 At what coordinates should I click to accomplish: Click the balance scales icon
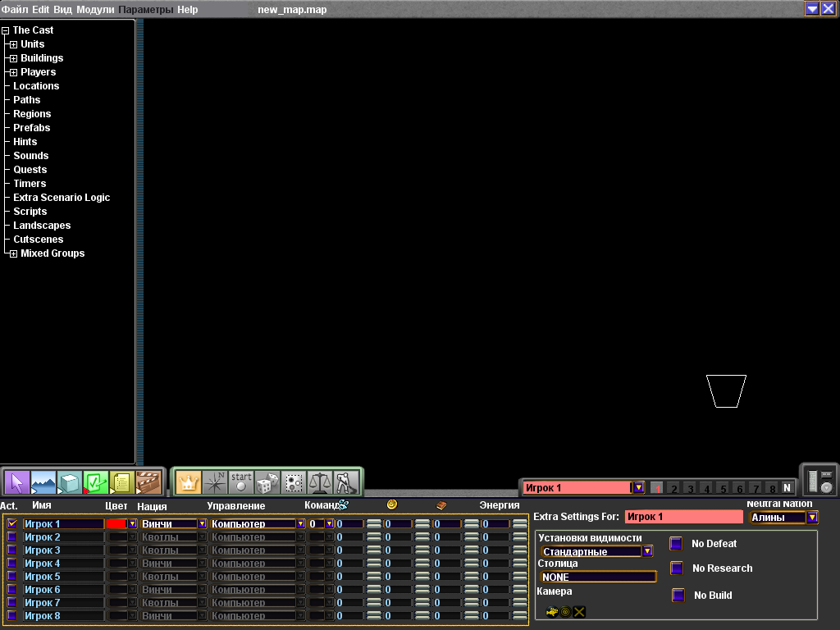click(x=320, y=482)
